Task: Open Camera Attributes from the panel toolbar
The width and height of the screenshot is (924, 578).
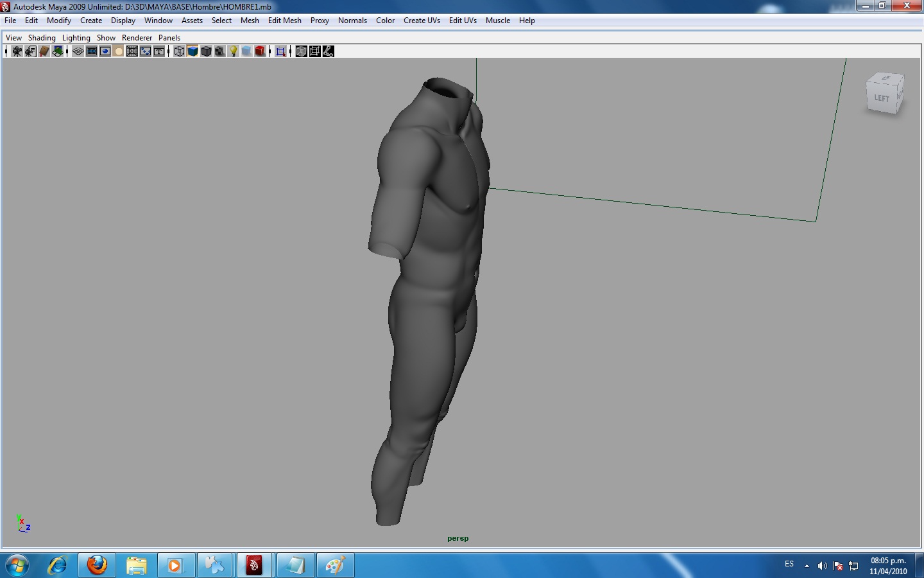Action: pyautogui.click(x=30, y=51)
